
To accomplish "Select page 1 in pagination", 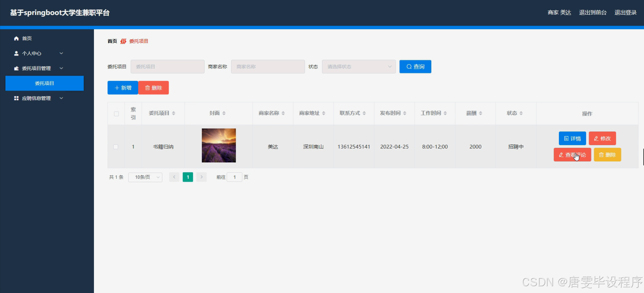I will 188,177.
